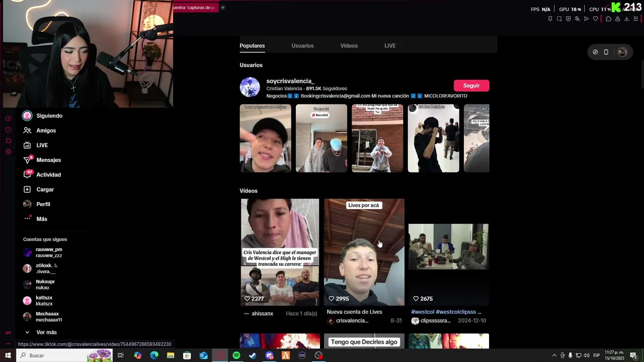The width and height of the screenshot is (644, 362).
Task: Open first user video with black cap
Action: pyautogui.click(x=265, y=138)
